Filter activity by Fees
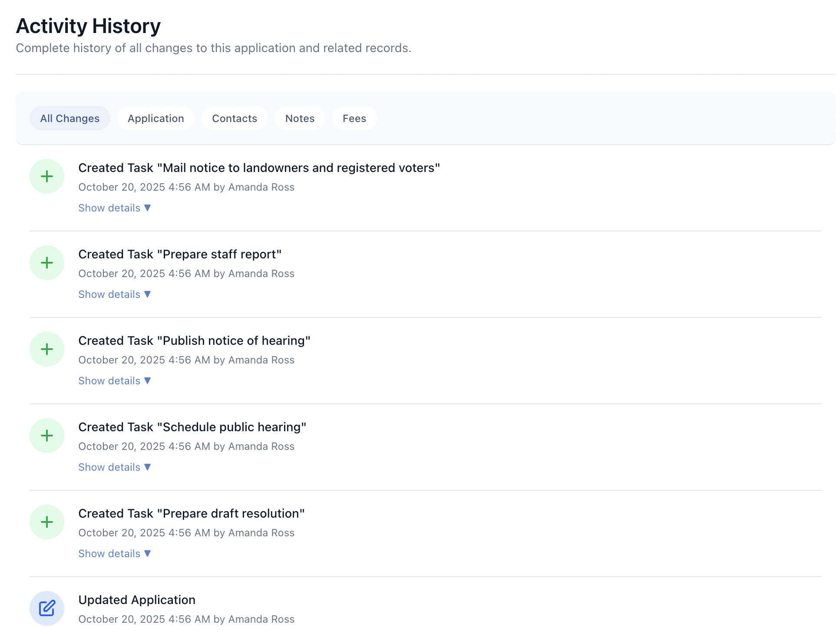The height and width of the screenshot is (634, 840). tap(354, 118)
